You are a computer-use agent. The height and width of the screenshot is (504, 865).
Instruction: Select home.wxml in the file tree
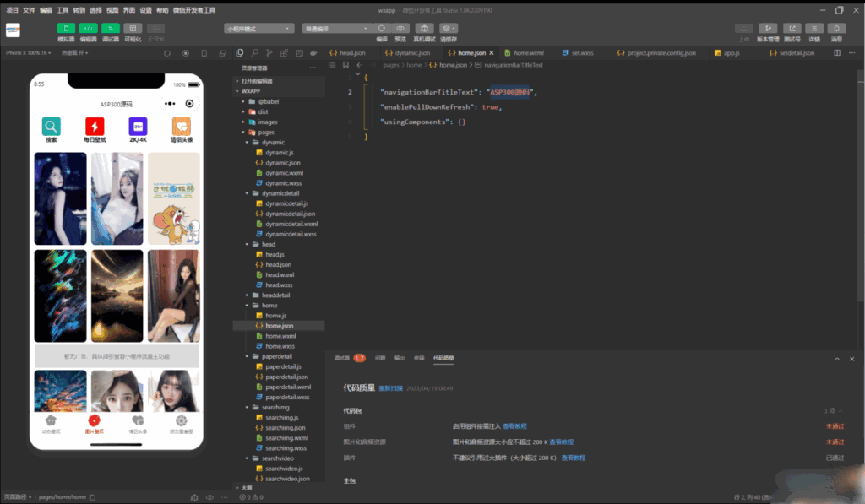tap(280, 335)
